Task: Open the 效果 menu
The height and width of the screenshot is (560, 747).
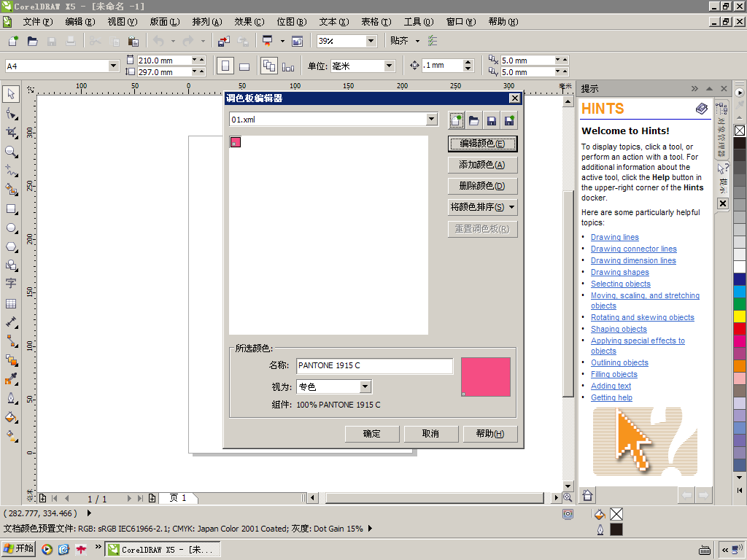Action: tap(249, 22)
